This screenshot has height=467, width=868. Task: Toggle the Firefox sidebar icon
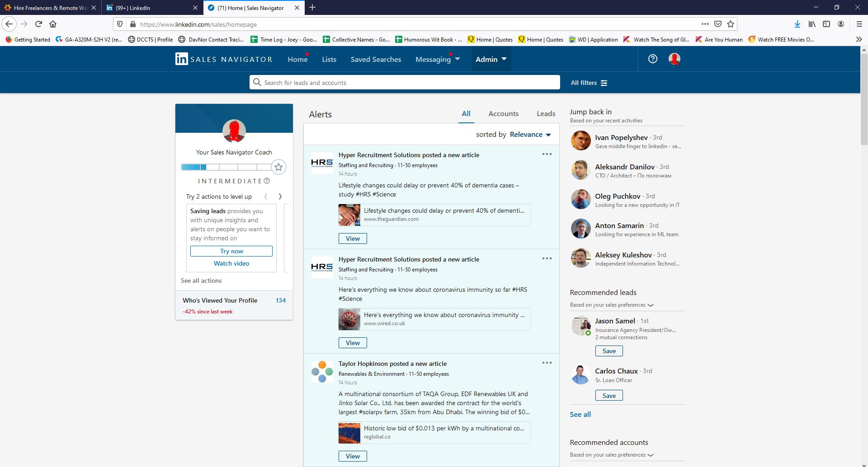tap(826, 24)
